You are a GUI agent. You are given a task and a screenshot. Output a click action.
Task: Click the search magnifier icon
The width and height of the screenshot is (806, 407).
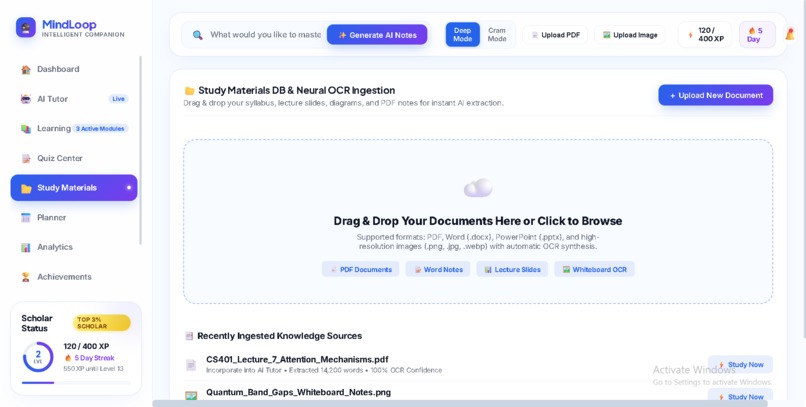pyautogui.click(x=197, y=35)
